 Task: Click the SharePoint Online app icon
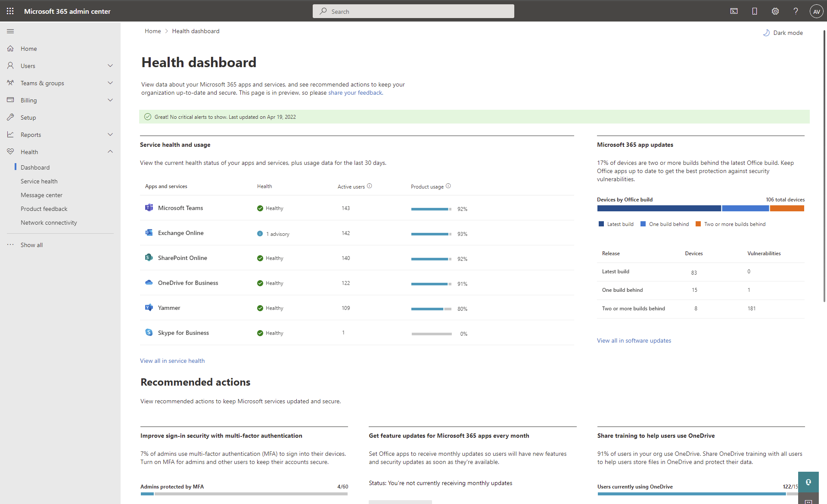click(149, 257)
